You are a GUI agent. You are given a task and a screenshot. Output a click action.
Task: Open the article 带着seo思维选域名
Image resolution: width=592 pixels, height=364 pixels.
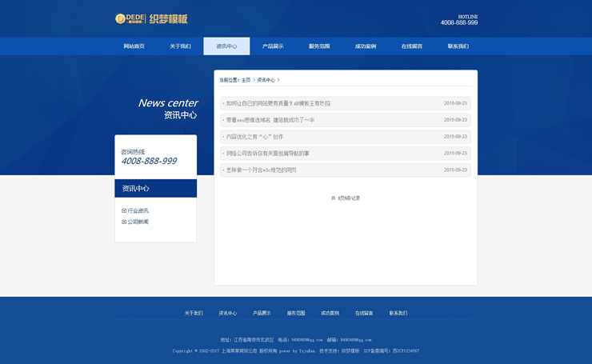tap(270, 120)
